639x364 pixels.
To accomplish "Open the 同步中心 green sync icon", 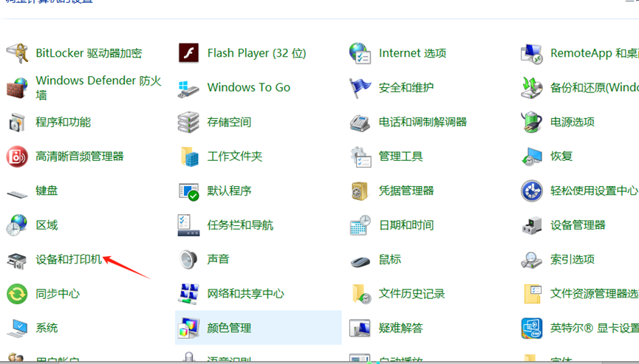I will point(17,294).
